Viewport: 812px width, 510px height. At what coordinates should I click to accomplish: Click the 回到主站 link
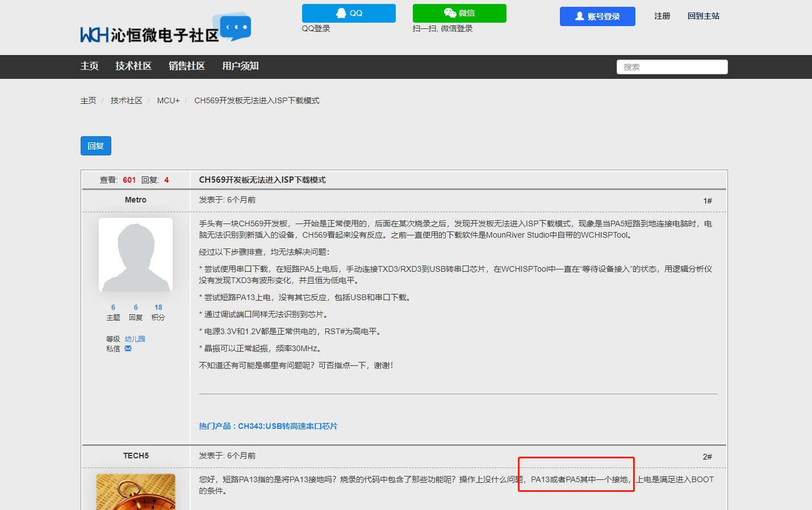click(x=703, y=16)
